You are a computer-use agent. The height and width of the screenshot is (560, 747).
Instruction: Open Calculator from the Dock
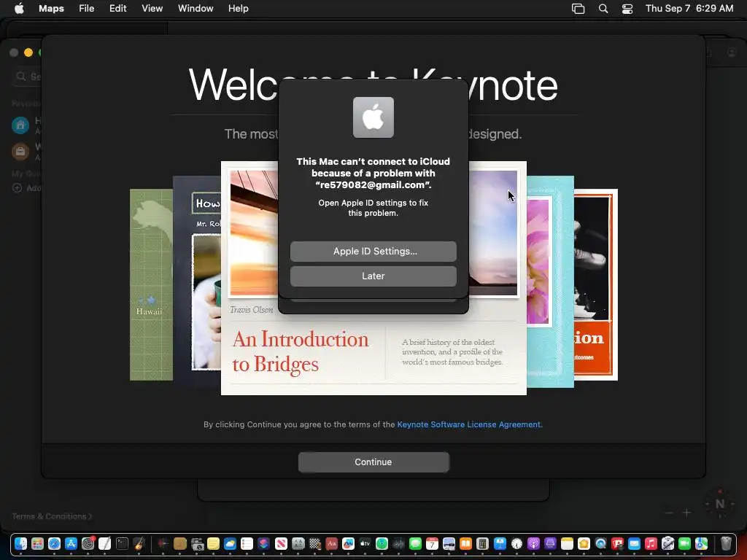tap(483, 543)
